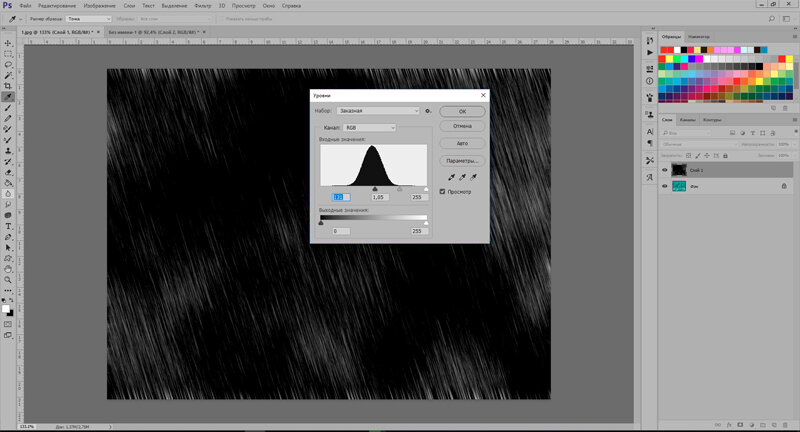Switch to the Каналы tab
Image resolution: width=800 pixels, height=432 pixels.
coord(687,120)
